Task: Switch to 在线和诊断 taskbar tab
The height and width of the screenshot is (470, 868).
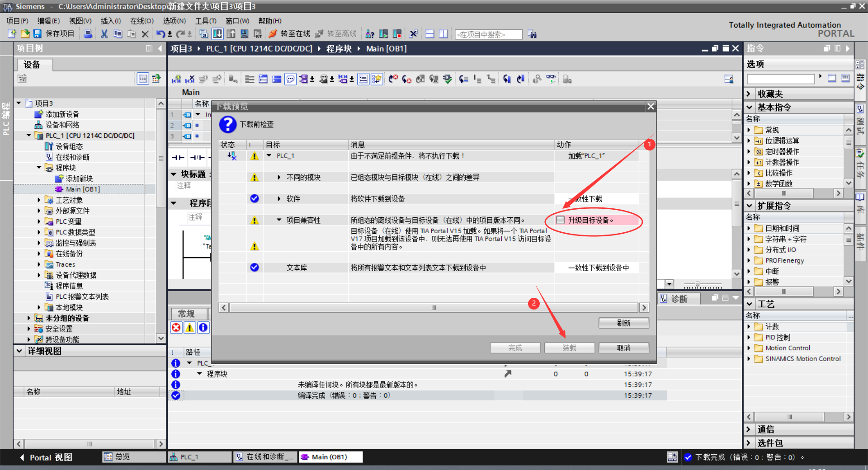Action: point(265,457)
